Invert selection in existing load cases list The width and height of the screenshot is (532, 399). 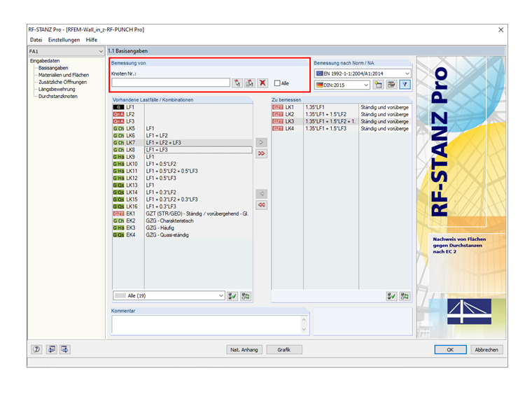(246, 296)
